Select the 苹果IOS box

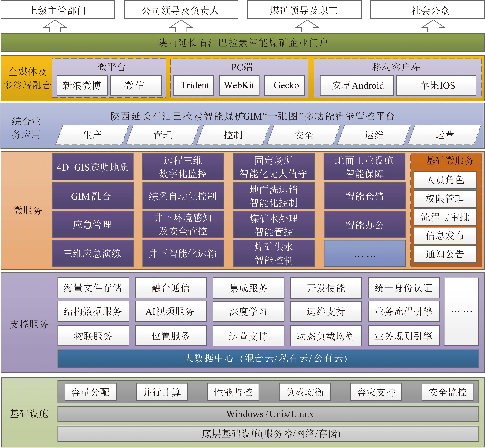coord(436,85)
